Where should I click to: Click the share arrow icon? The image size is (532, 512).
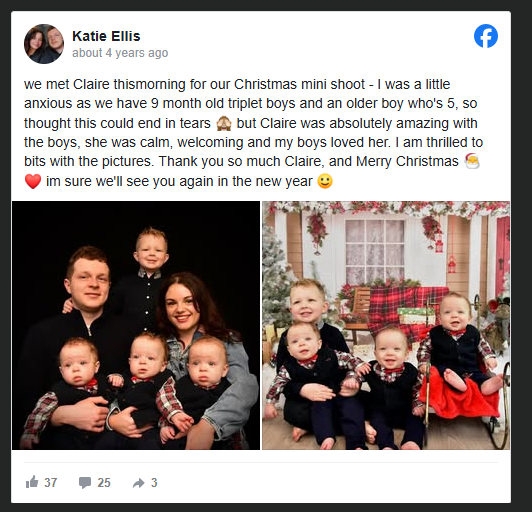[x=138, y=483]
